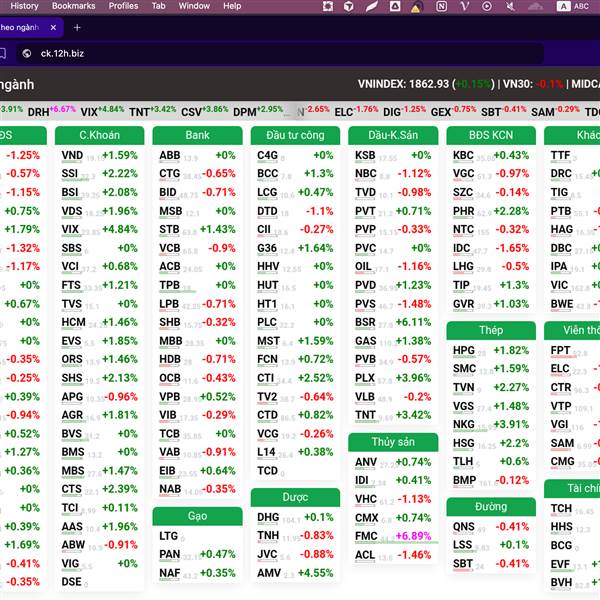Open the MBB stock symbol
Image resolution: width=600 pixels, height=600 pixels.
tap(171, 341)
